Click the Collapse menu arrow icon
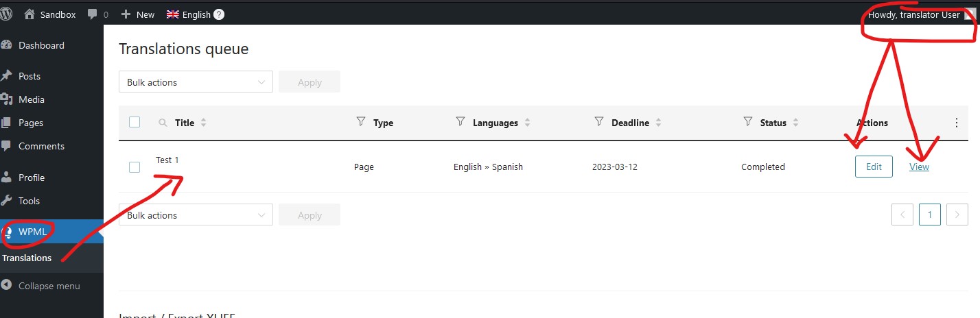This screenshot has height=318, width=980. pos(7,286)
